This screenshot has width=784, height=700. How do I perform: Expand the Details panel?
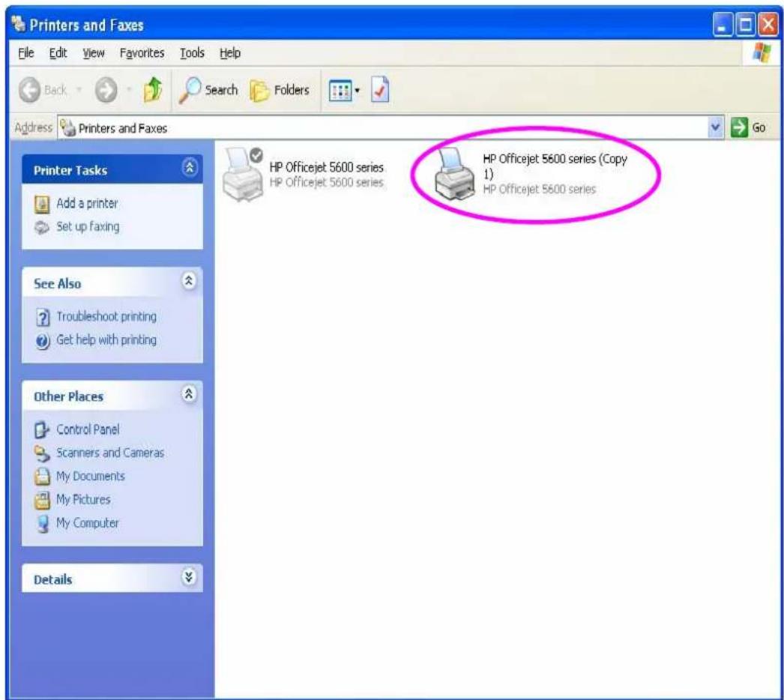[x=188, y=577]
